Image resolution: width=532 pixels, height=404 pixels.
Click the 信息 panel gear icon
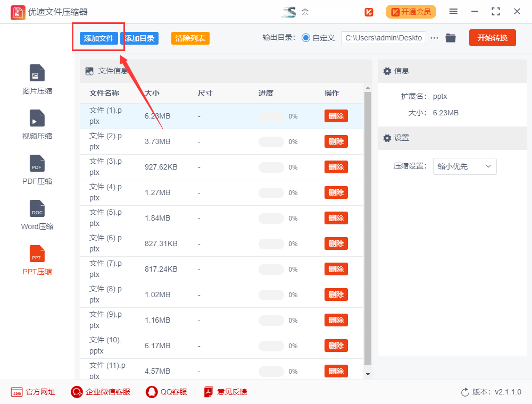[387, 71]
